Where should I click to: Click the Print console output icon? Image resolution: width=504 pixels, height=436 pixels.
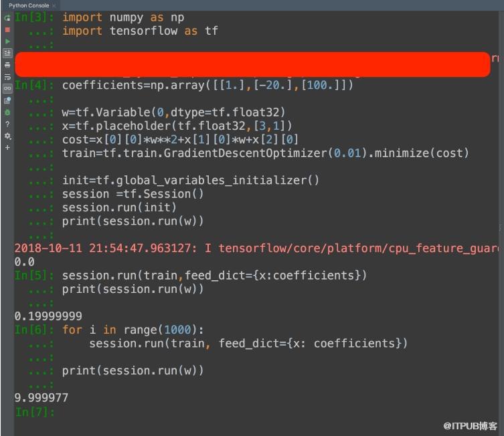(7, 65)
